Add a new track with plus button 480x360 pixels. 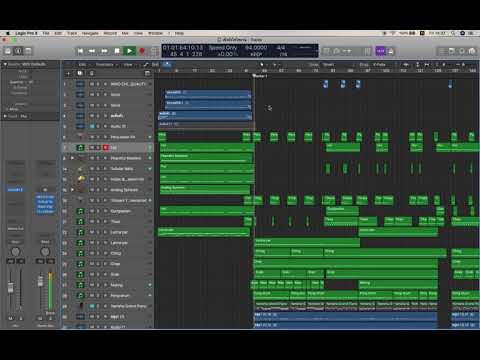pyautogui.click(x=68, y=73)
